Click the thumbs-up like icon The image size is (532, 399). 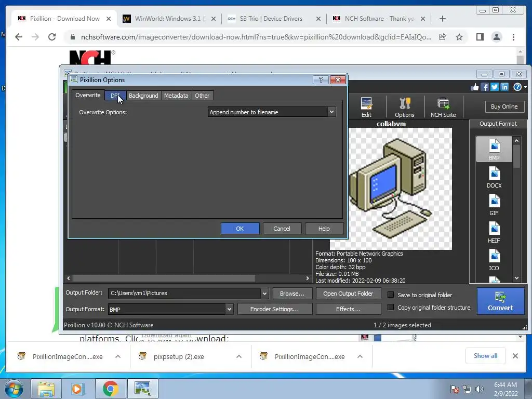click(475, 87)
